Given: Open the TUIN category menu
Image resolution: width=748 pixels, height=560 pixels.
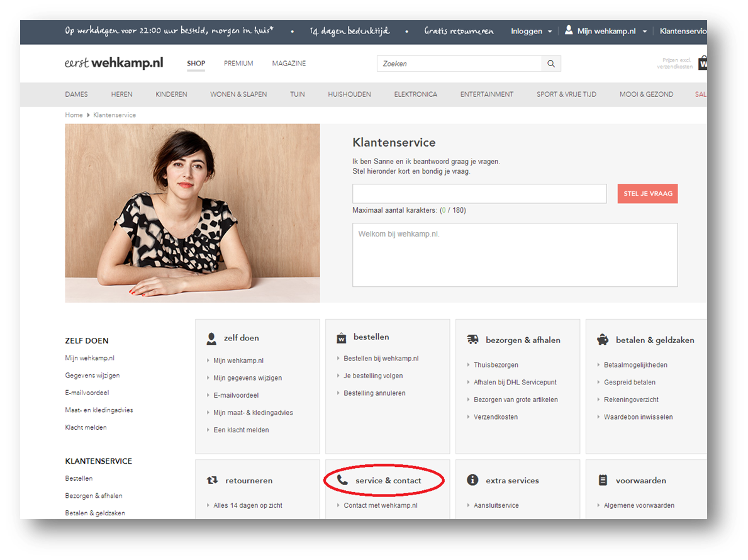Looking at the screenshot, I should point(297,94).
